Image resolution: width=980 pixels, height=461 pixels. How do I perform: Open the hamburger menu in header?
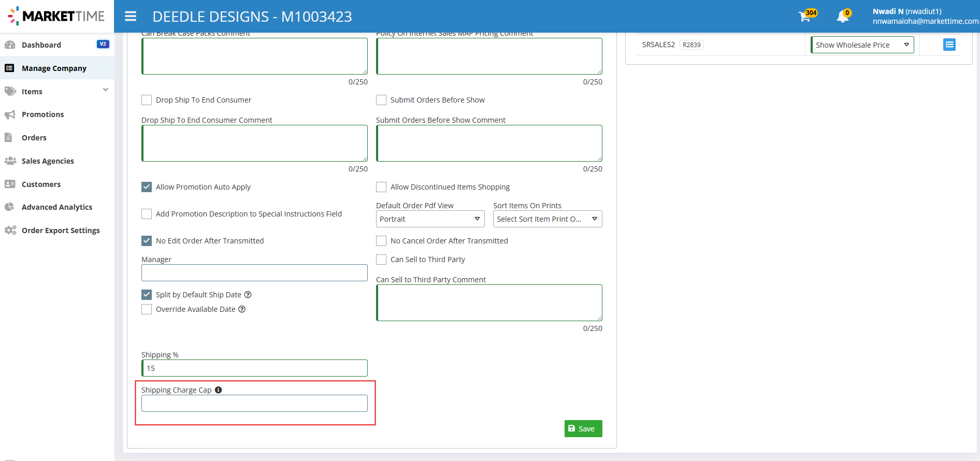(x=131, y=17)
